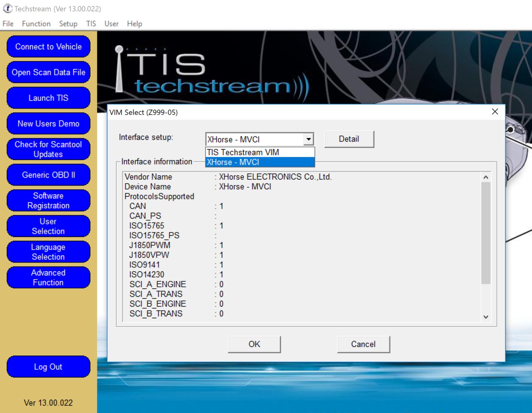
Task: Click the interface information scrollbar thumb
Action: point(486,233)
